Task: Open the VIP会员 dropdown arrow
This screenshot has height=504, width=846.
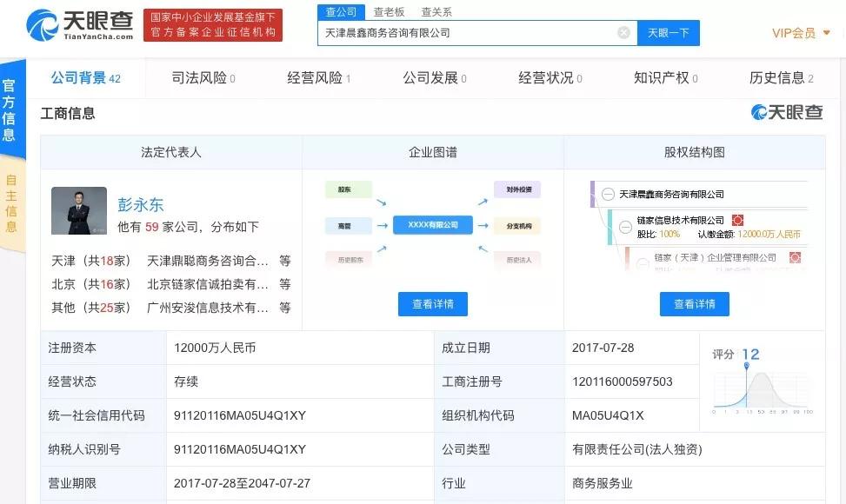Action: 827,33
